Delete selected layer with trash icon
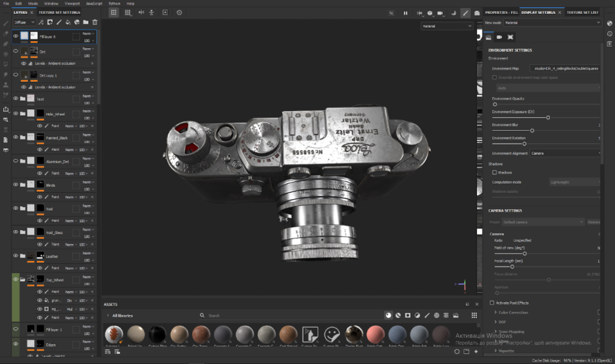The height and width of the screenshot is (364, 615). [x=95, y=22]
